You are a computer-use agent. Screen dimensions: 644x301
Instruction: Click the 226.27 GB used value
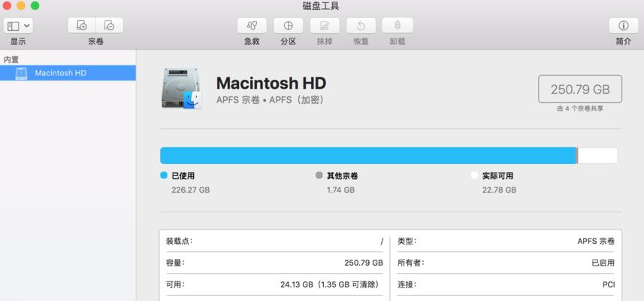(x=191, y=190)
